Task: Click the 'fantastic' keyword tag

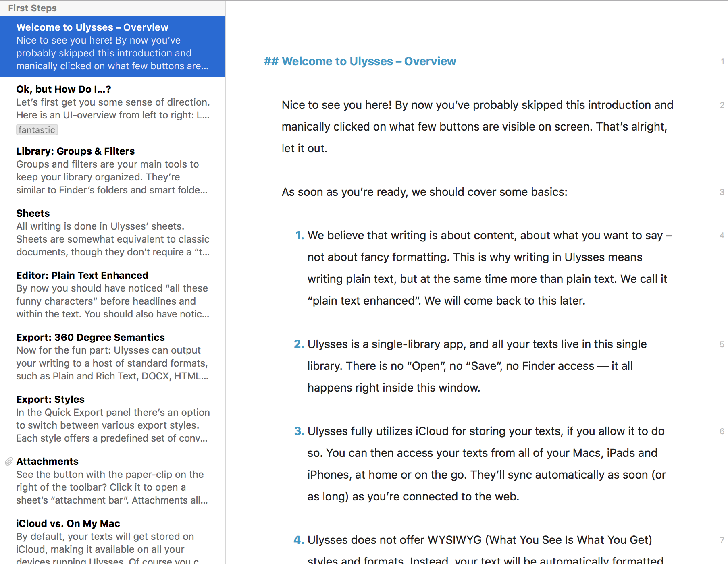Action: (37, 130)
